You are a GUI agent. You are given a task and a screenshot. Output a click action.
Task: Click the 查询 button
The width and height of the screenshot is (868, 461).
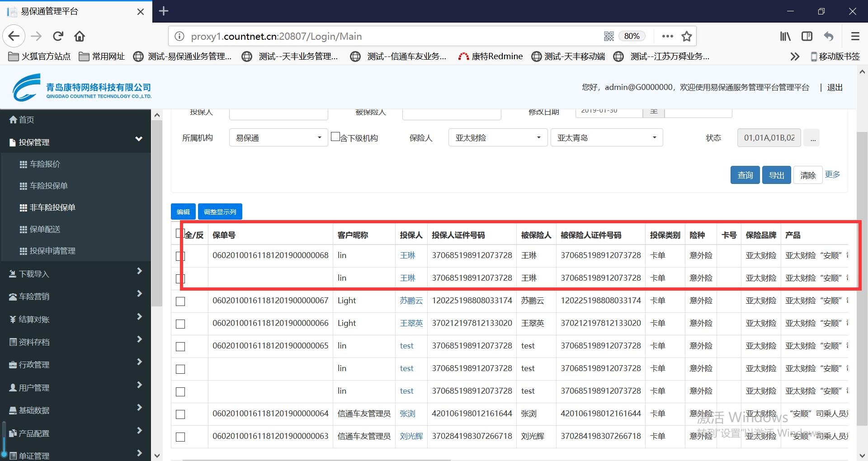(x=745, y=175)
